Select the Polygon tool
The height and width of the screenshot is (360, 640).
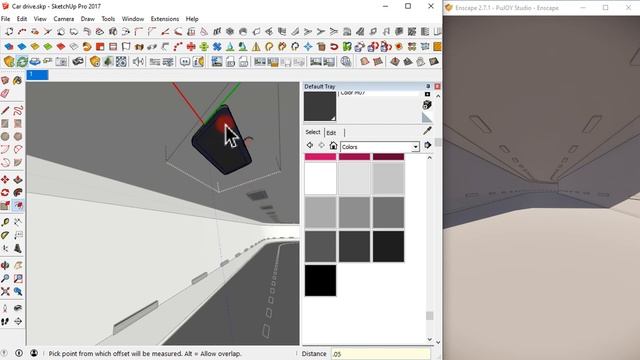point(18,137)
